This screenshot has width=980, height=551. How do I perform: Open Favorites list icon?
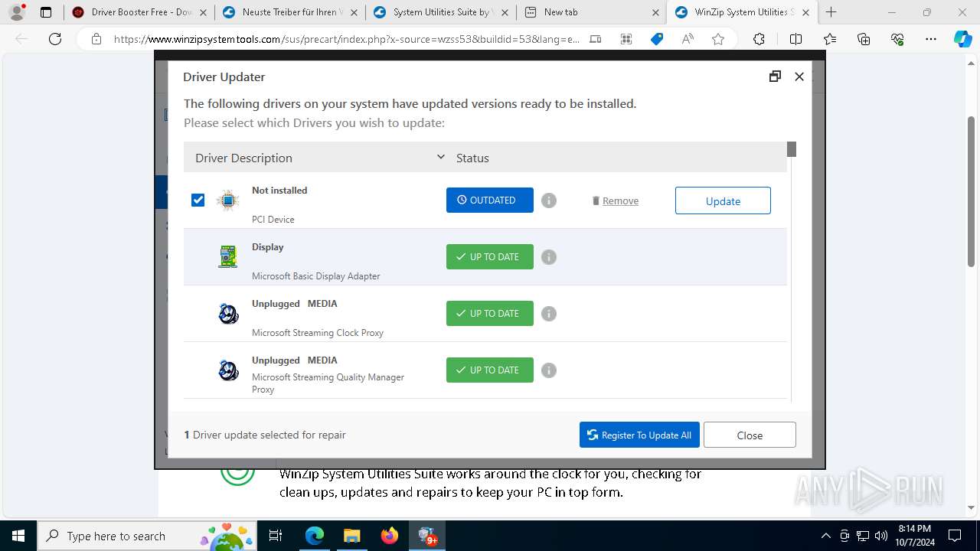coord(830,39)
